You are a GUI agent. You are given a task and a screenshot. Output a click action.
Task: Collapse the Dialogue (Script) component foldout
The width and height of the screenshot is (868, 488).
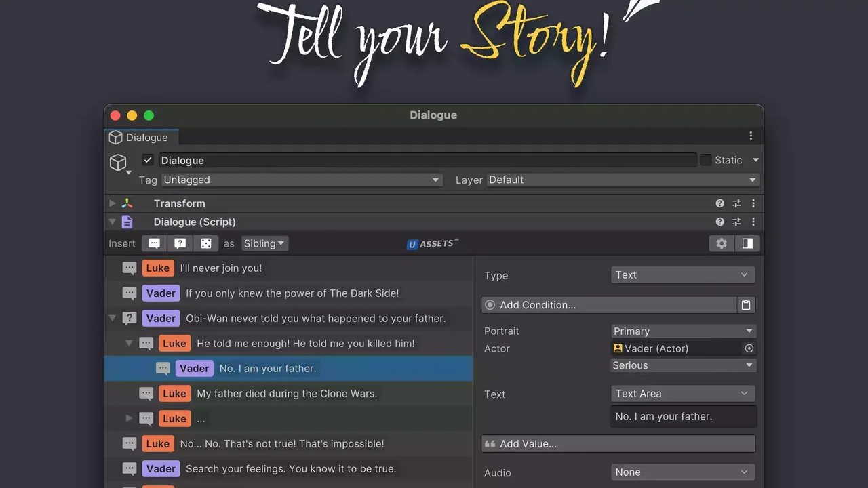[113, 222]
